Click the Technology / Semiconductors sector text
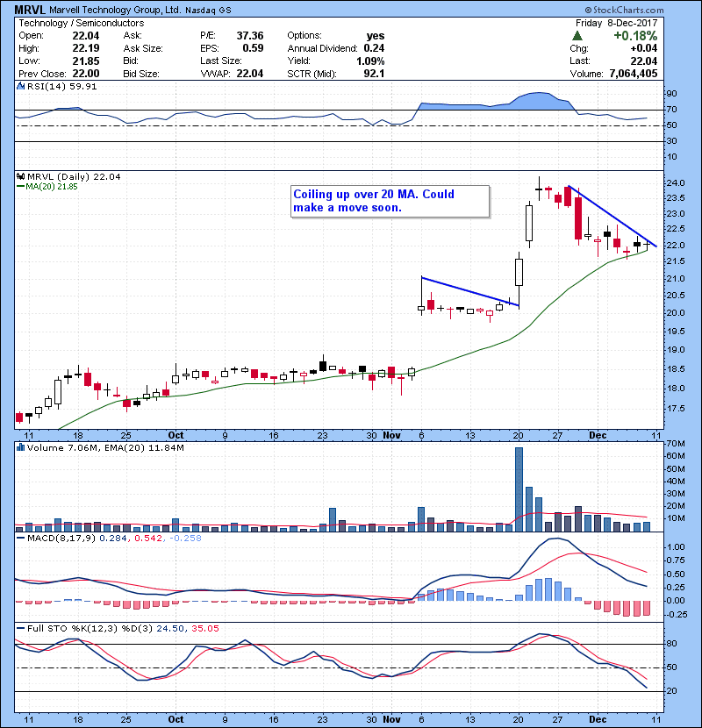The width and height of the screenshot is (702, 728). pyautogui.click(x=82, y=23)
